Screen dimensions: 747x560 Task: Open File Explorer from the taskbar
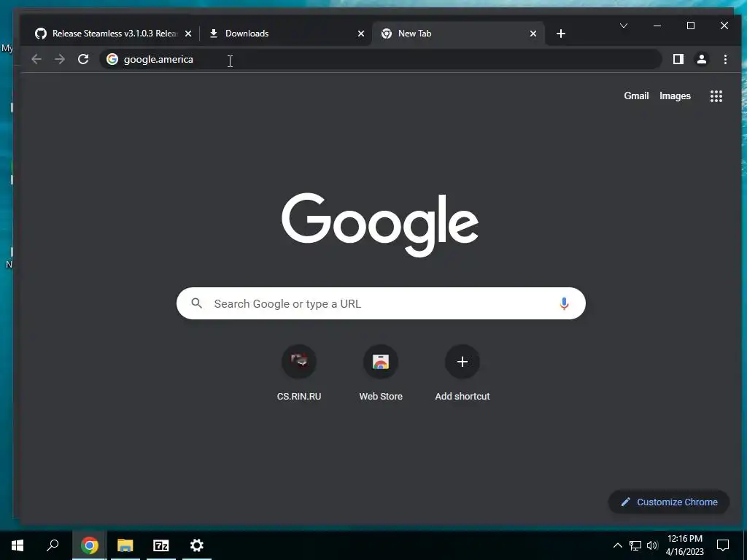click(x=125, y=545)
